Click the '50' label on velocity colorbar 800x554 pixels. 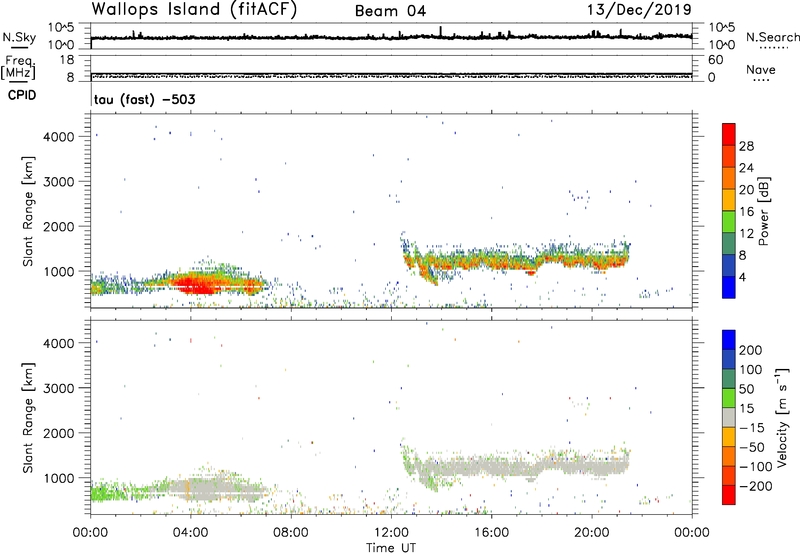[746, 389]
